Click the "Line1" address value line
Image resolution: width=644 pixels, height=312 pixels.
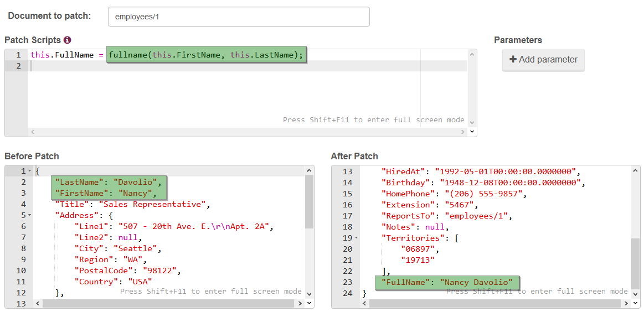click(x=174, y=226)
